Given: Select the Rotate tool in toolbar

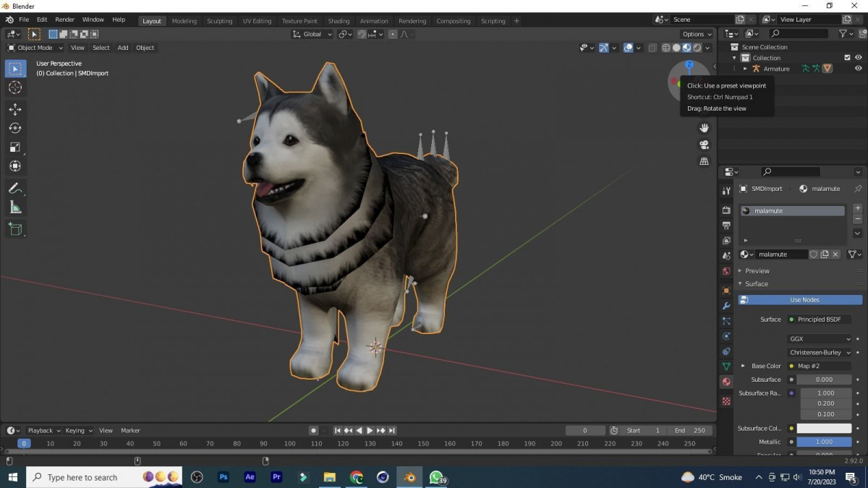Looking at the screenshot, I should pyautogui.click(x=15, y=128).
